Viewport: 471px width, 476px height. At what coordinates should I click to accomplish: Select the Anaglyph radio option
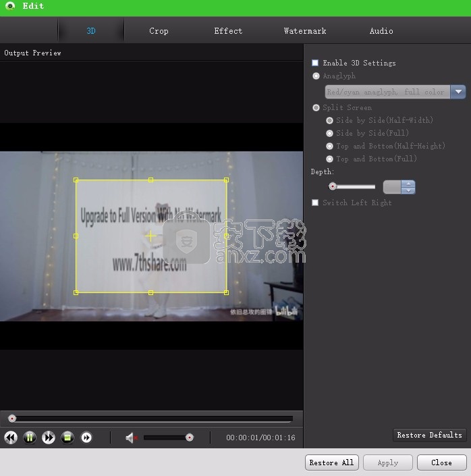(316, 76)
